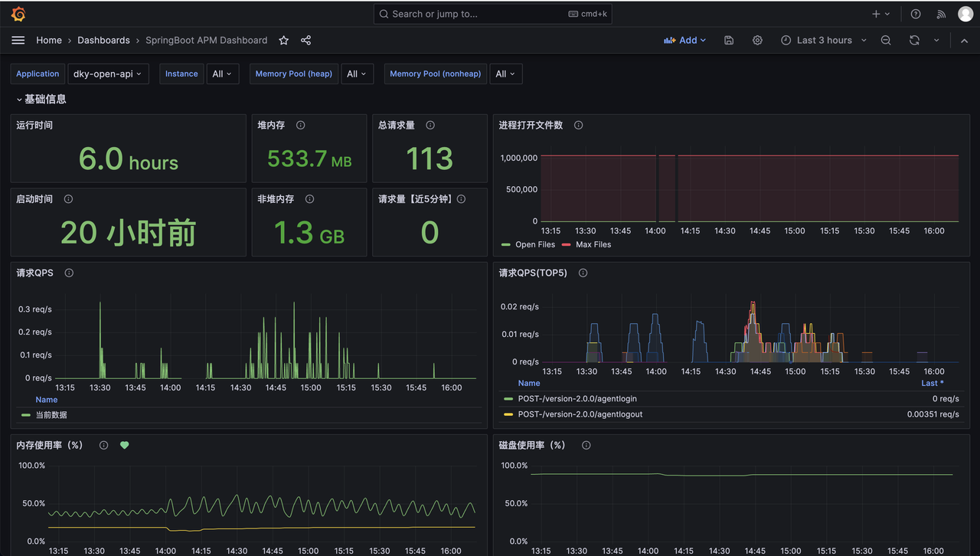Click the zoom out time range icon
Screen dimensions: 980x556
click(x=886, y=41)
